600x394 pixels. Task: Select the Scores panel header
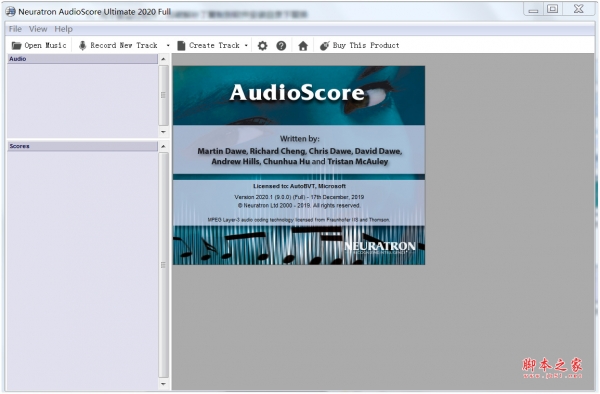[x=82, y=146]
